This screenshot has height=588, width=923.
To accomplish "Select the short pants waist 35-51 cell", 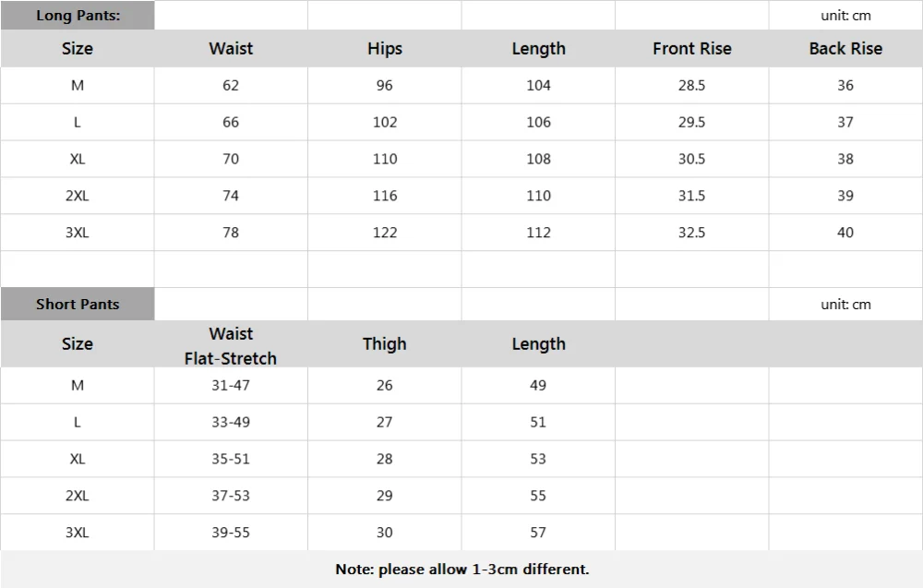I will click(231, 459).
